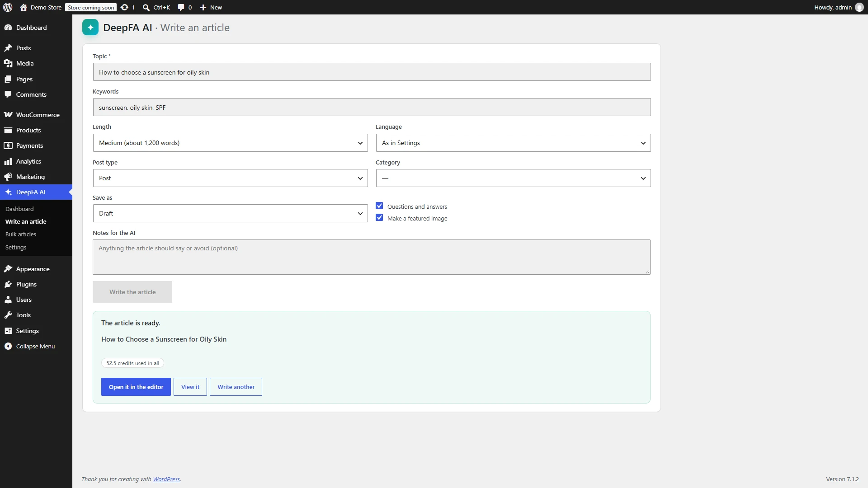Click the DeepFA AI logo in page header
Viewport: 868px width, 488px height.
click(90, 28)
